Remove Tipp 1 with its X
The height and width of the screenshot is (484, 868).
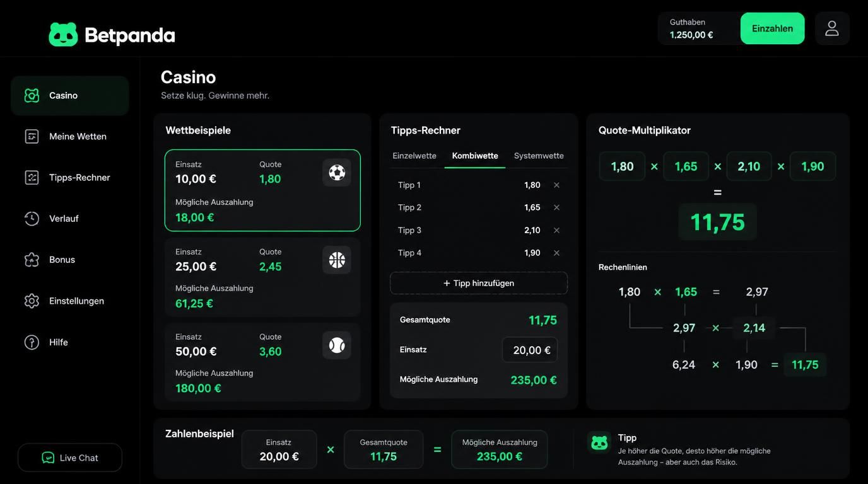click(556, 185)
